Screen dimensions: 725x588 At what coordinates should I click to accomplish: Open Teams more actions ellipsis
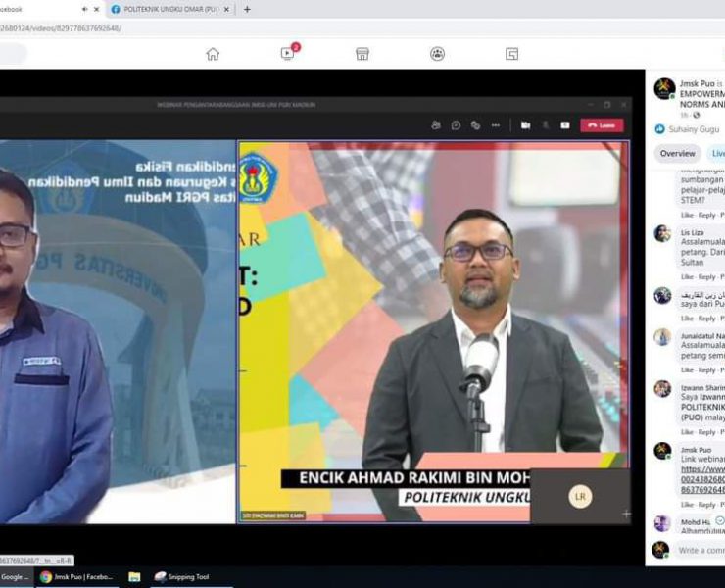click(495, 125)
